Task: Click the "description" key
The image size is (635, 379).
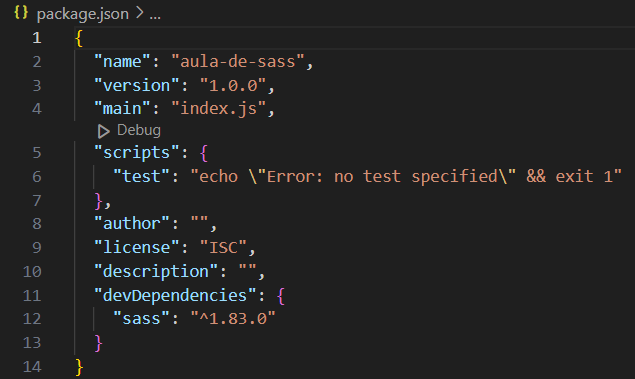Action: tap(156, 271)
